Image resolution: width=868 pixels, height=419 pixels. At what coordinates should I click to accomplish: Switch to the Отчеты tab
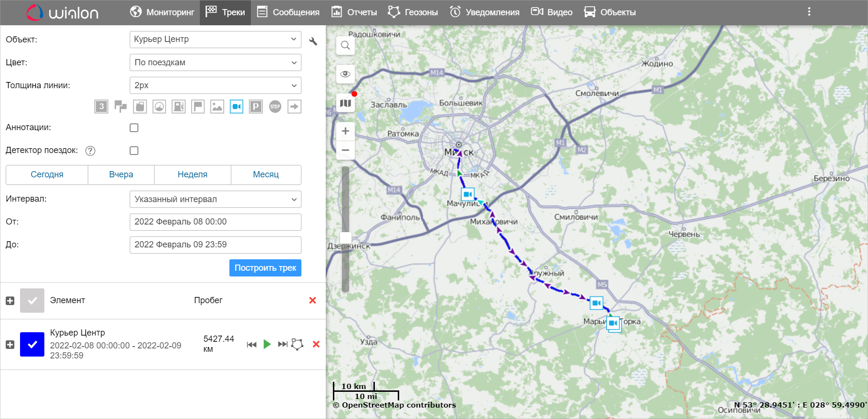click(x=354, y=12)
